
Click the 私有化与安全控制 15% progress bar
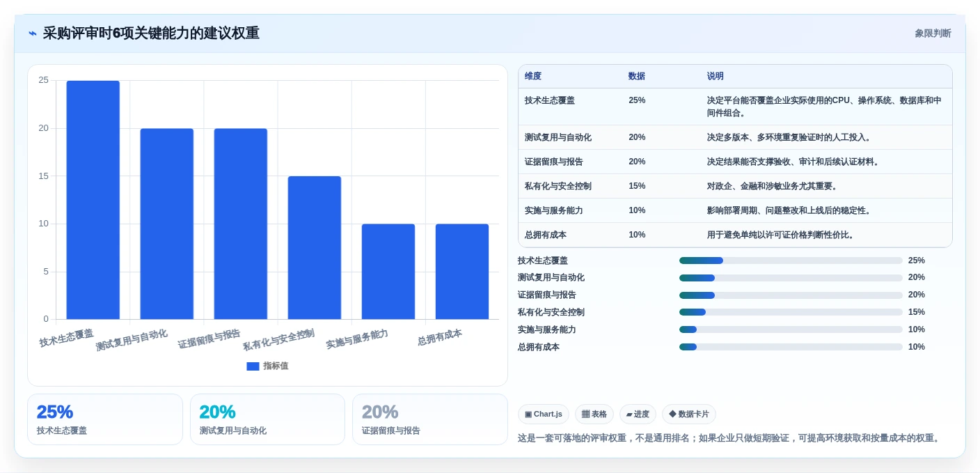[x=791, y=312]
